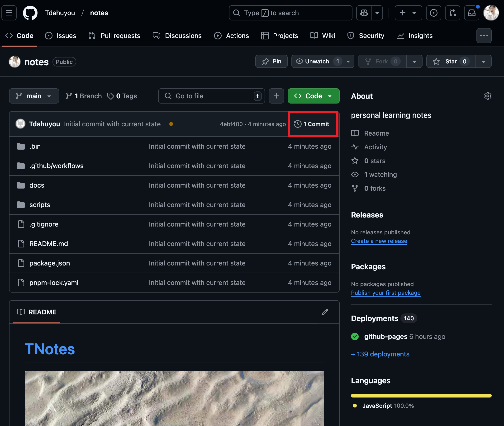Expand the green Code dropdown

coord(314,96)
